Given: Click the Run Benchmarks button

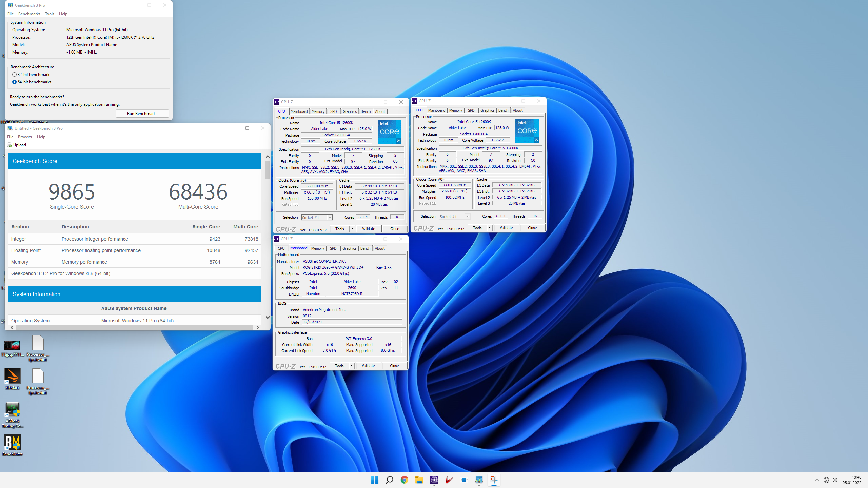Looking at the screenshot, I should click(x=142, y=114).
